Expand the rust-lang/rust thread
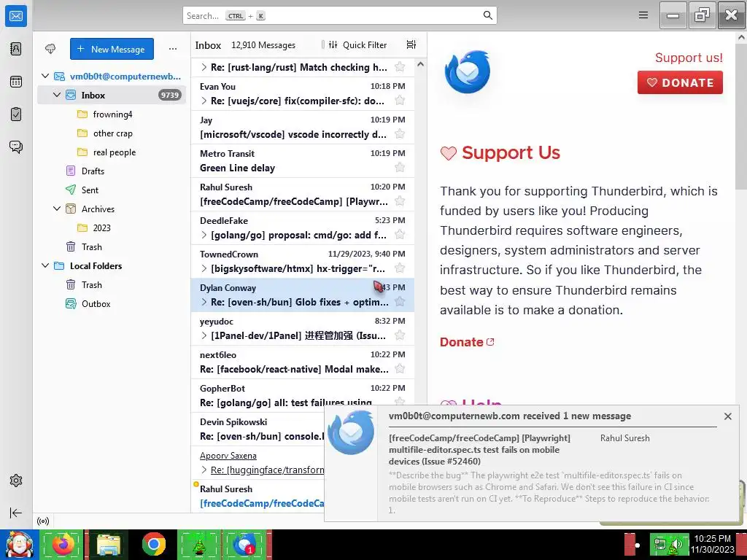747x560 pixels. pyautogui.click(x=204, y=67)
